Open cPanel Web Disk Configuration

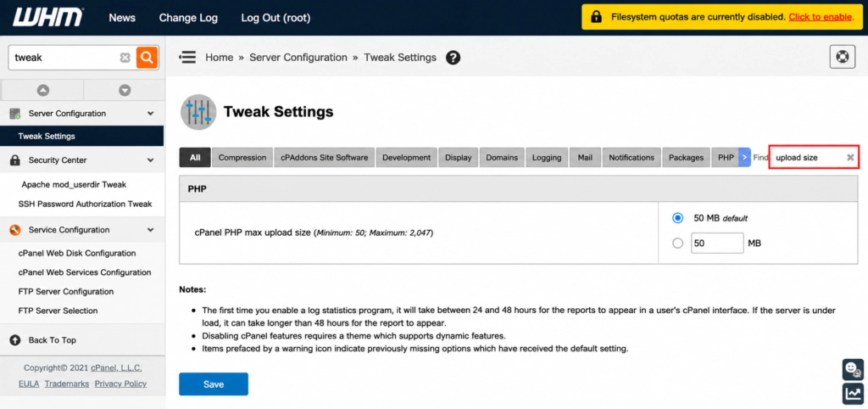point(77,253)
